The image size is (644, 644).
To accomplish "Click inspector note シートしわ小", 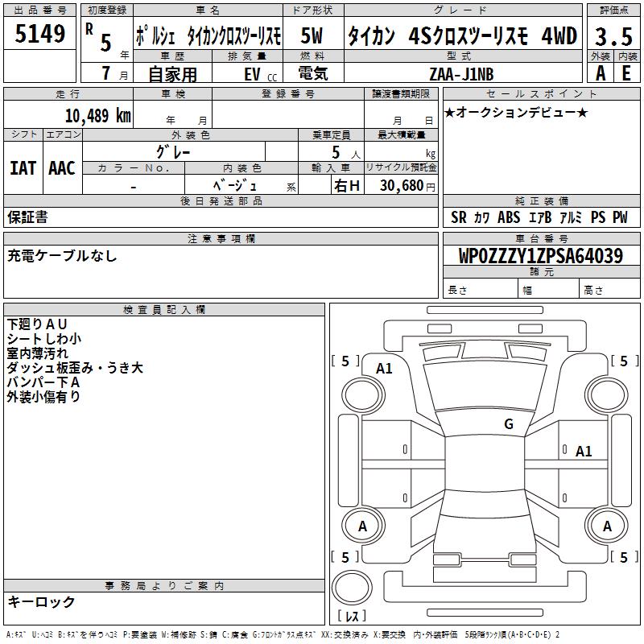I will [44, 339].
